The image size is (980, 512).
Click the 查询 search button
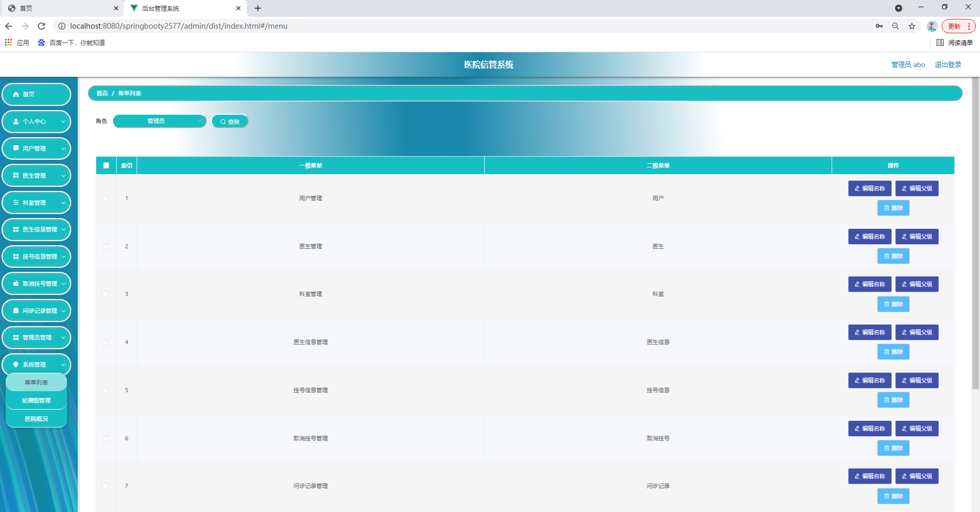(x=230, y=121)
